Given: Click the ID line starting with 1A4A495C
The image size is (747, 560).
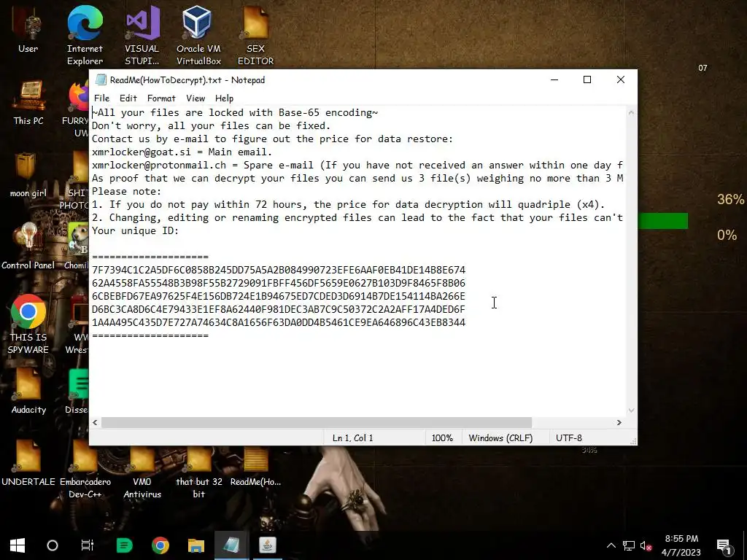Looking at the screenshot, I should pyautogui.click(x=278, y=322).
